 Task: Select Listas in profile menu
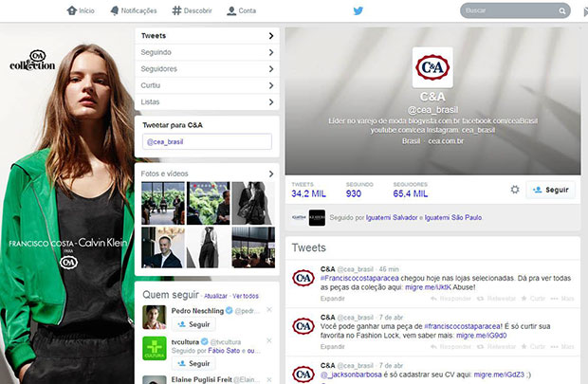point(207,101)
